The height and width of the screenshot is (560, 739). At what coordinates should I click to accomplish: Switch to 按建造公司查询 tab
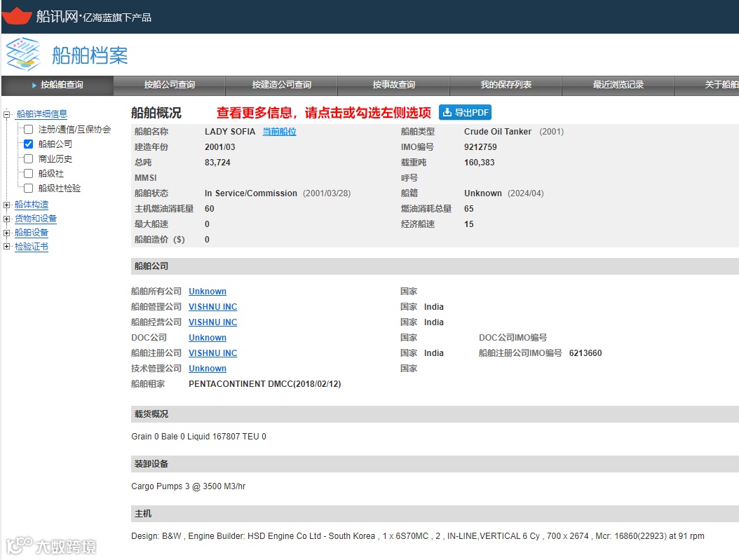281,86
